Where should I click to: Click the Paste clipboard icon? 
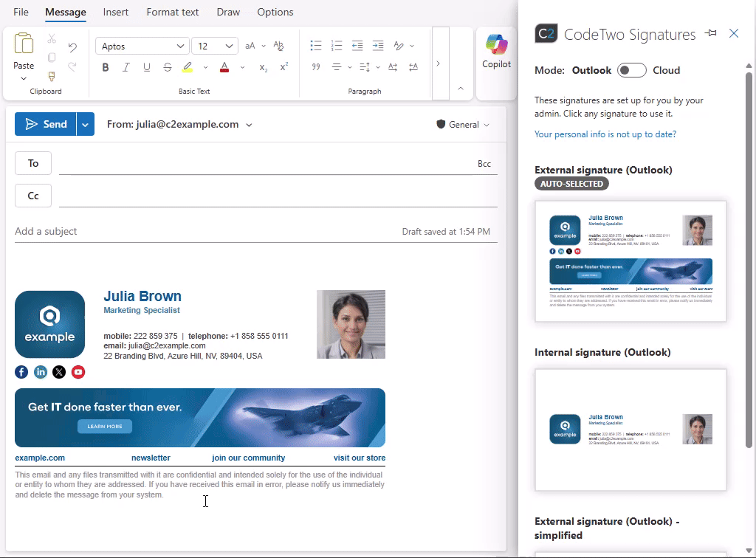[x=24, y=44]
